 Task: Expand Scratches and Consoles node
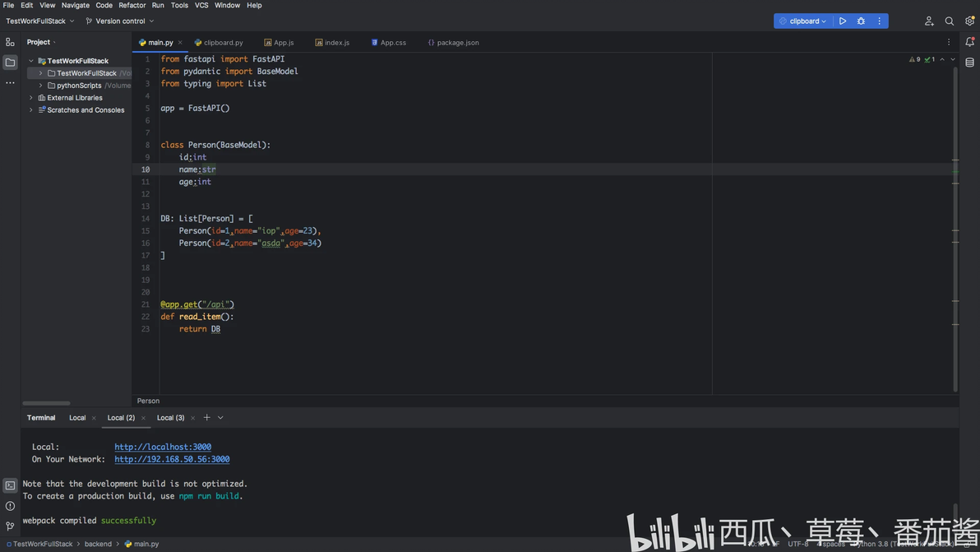[x=31, y=110]
